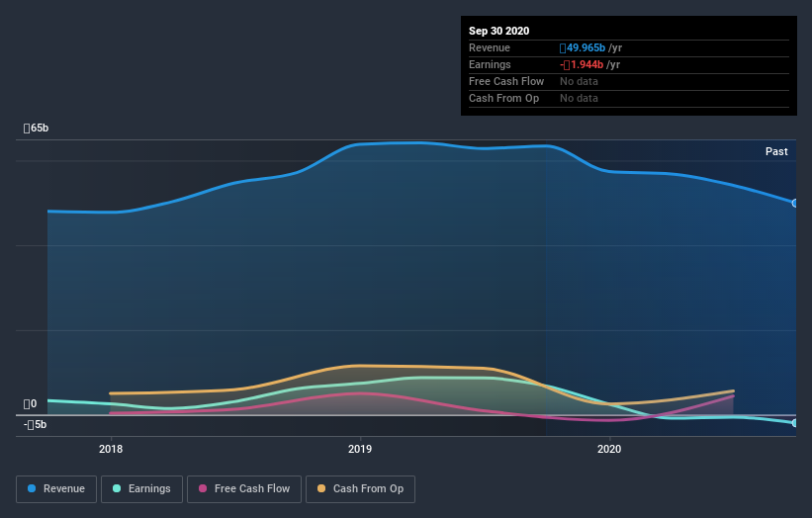Screen dimensions: 812x518
Task: Click the pink dot in the Free Cash Flow legend
Action: click(x=203, y=488)
